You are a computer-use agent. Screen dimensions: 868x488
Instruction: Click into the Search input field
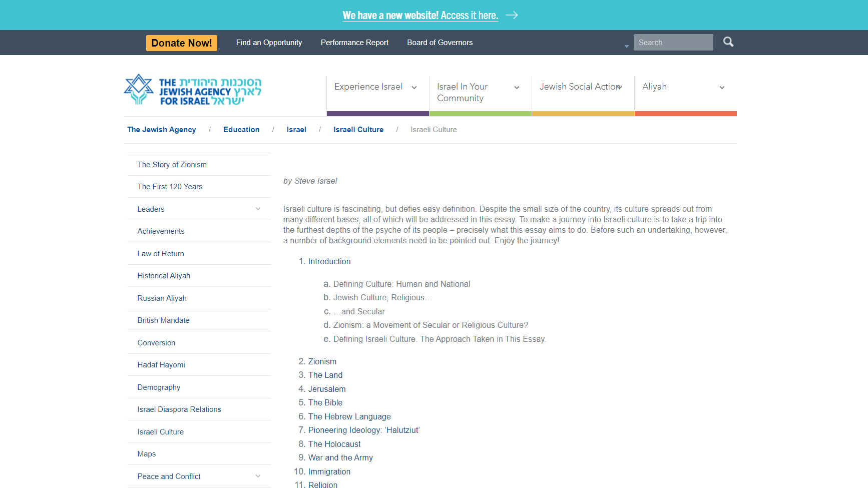(673, 43)
